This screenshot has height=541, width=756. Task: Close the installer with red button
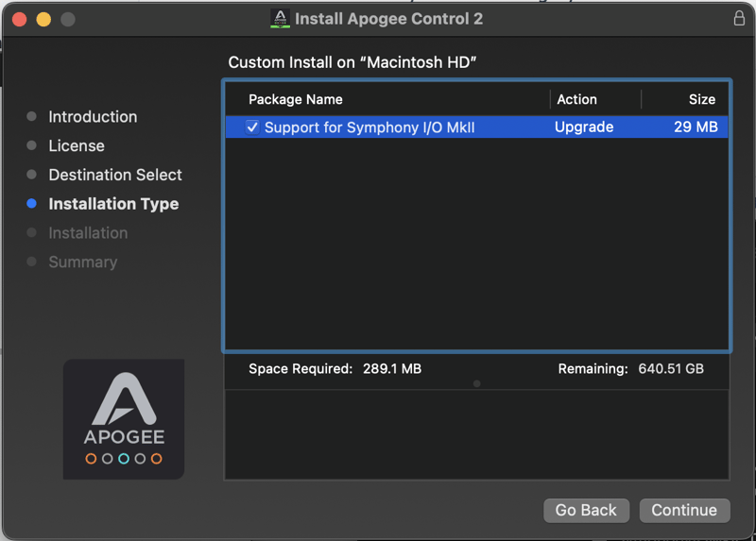pos(19,19)
